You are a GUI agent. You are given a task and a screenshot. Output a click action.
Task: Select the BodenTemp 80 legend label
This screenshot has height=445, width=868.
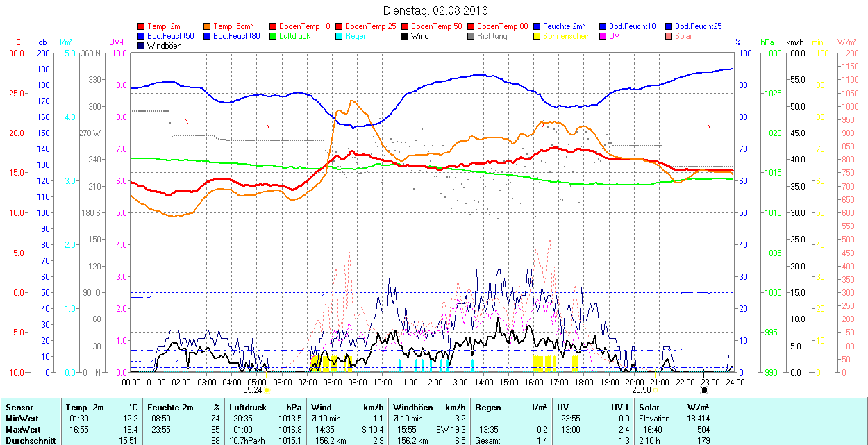pyautogui.click(x=503, y=26)
